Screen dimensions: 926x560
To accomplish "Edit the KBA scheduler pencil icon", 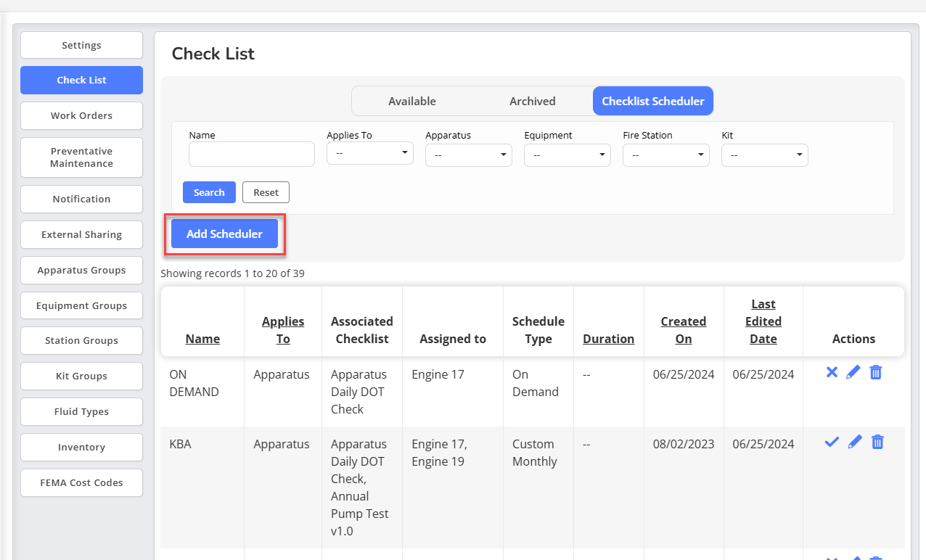I will 855,442.
